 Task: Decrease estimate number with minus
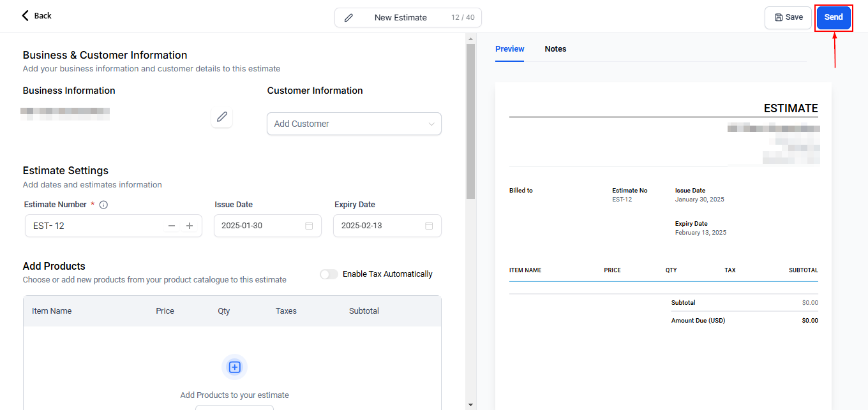[172, 226]
